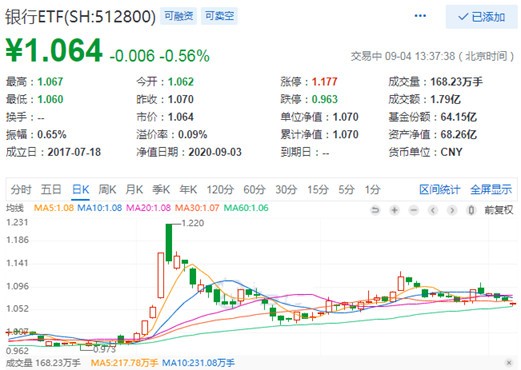This screenshot has height=370, width=521.
Task: Switch to the 五日 five-day tab
Action: click(x=51, y=189)
